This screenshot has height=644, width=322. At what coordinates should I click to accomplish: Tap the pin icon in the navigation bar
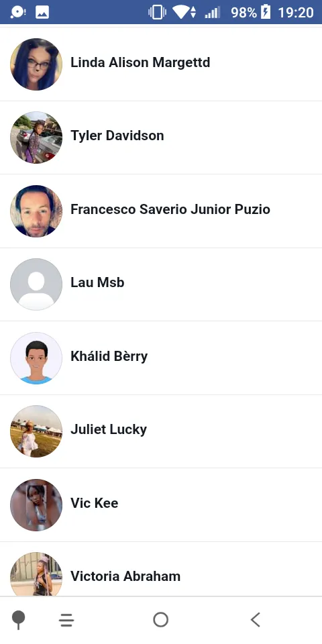(19, 620)
